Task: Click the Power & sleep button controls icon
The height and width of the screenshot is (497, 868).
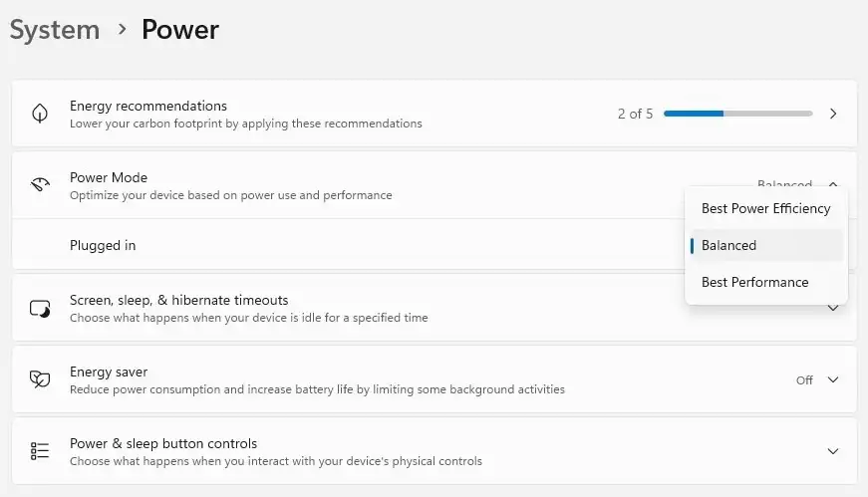Action: tap(40, 451)
